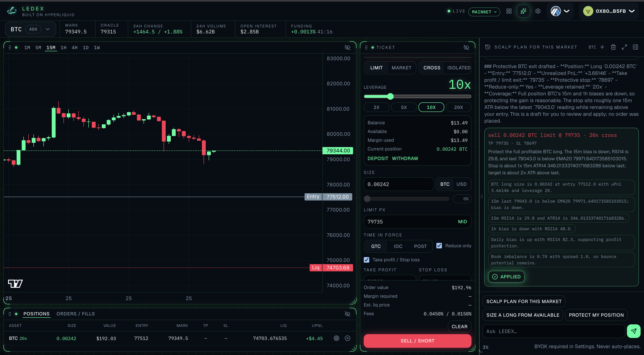This screenshot has width=644, height=355.
Task: Click the check icon on the APPLIED badge
Action: tap(495, 276)
